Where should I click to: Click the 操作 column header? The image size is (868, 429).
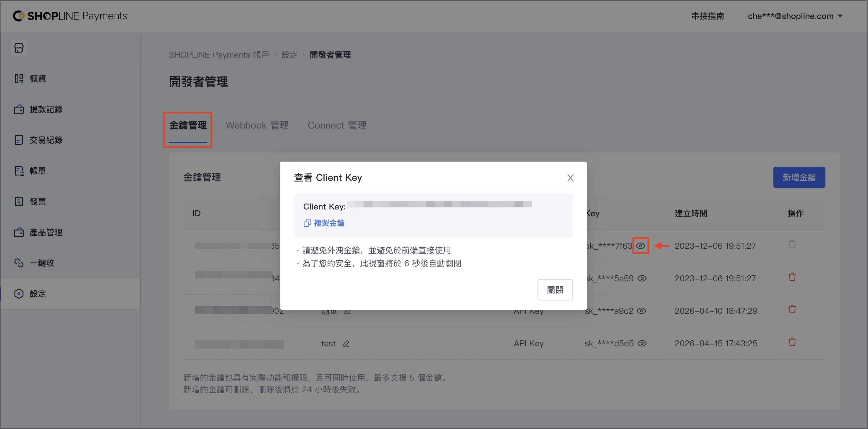[x=796, y=213]
